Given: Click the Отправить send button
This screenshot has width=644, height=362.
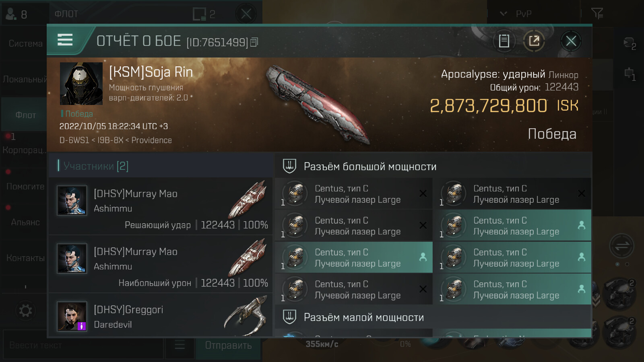Looking at the screenshot, I should [x=228, y=345].
